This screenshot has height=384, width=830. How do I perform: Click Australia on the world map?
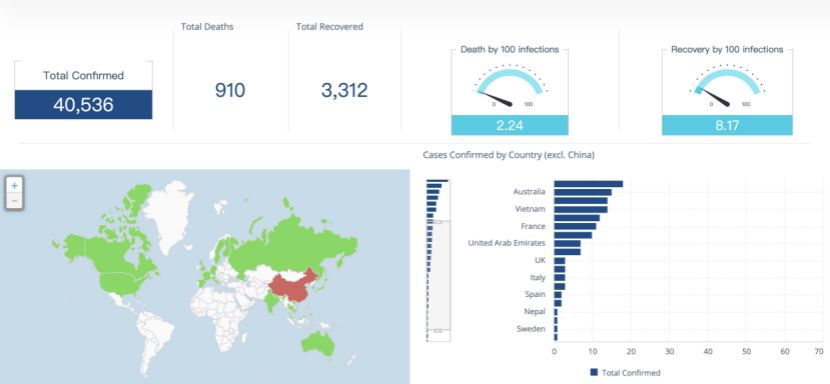319,343
